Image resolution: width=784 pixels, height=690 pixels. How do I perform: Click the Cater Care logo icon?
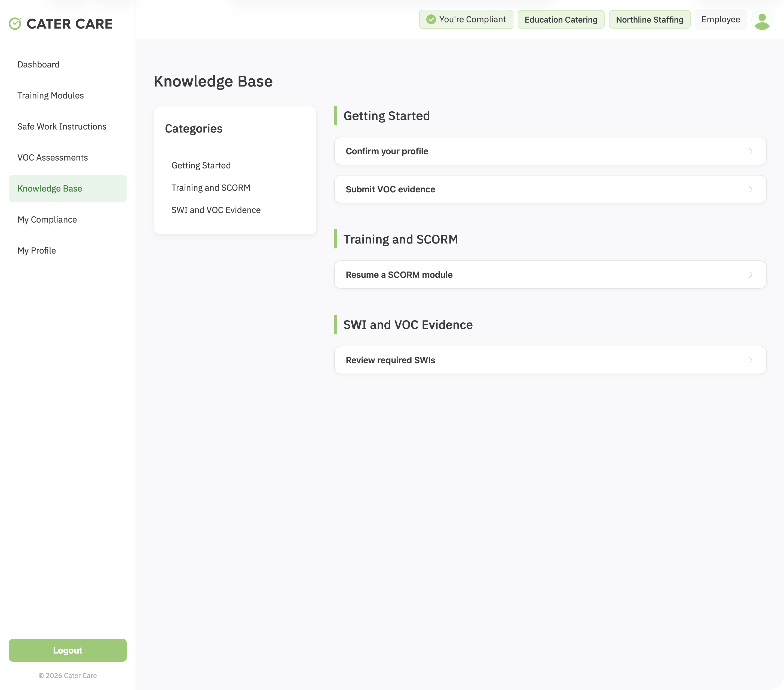[15, 24]
